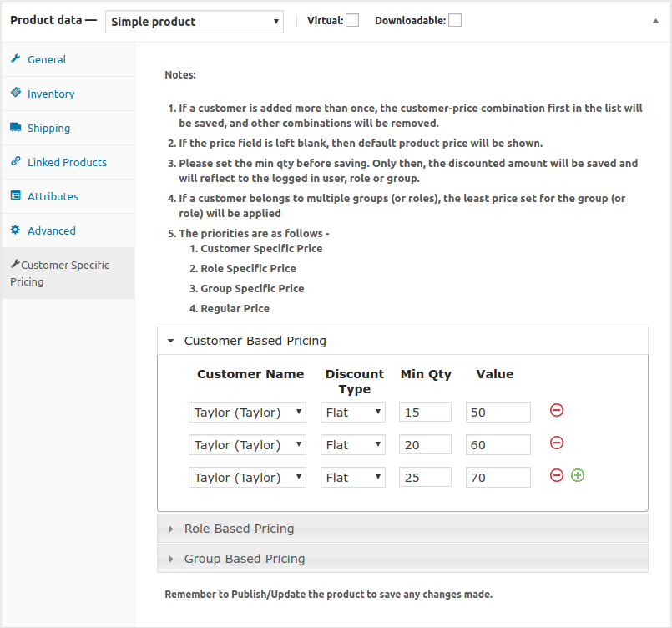Switch to the General tab
Image resolution: width=672 pixels, height=628 pixels.
(47, 59)
